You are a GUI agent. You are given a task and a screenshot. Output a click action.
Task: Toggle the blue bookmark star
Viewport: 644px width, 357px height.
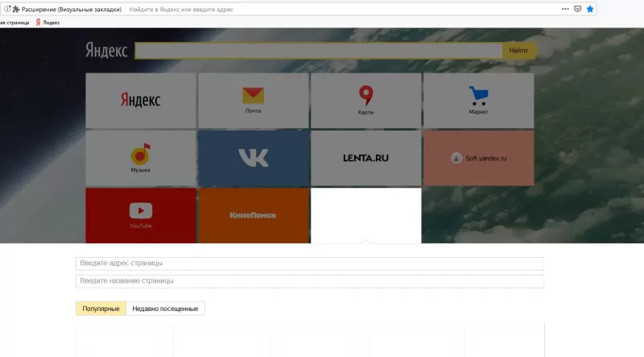click(590, 9)
